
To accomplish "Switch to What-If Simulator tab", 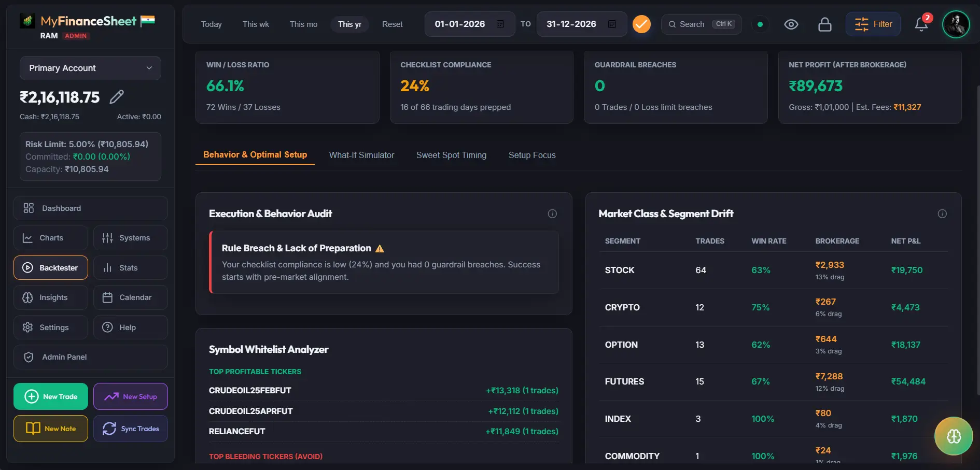I will click(361, 155).
